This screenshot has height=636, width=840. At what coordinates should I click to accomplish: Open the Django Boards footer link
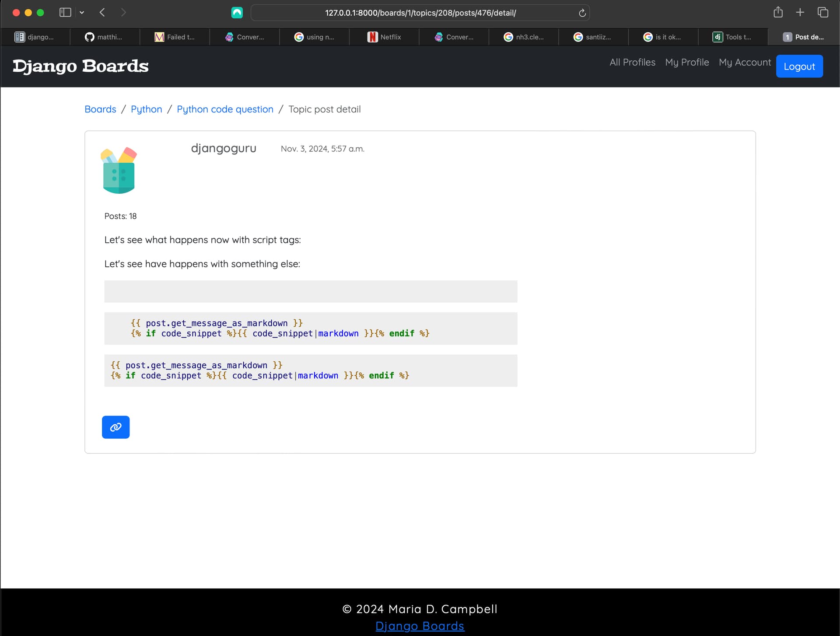[420, 626]
